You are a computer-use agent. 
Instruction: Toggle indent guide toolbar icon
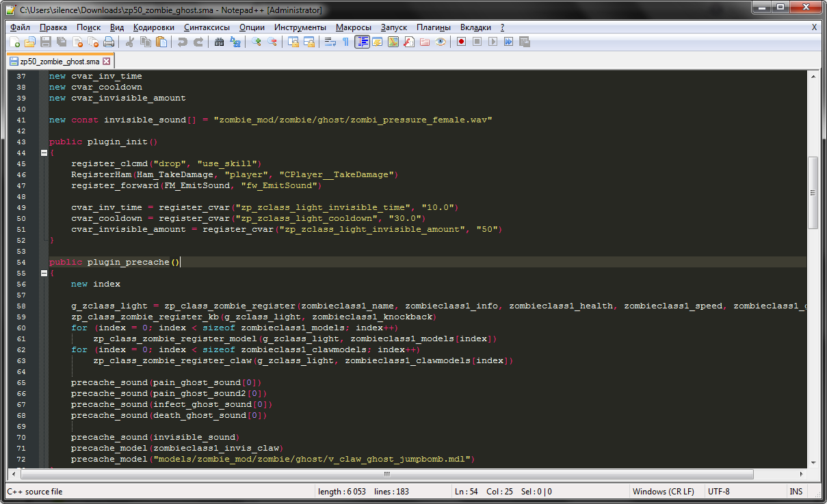362,42
